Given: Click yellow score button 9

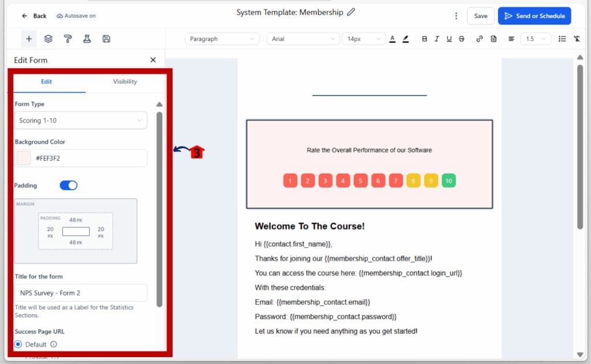Looking at the screenshot, I should point(431,181).
